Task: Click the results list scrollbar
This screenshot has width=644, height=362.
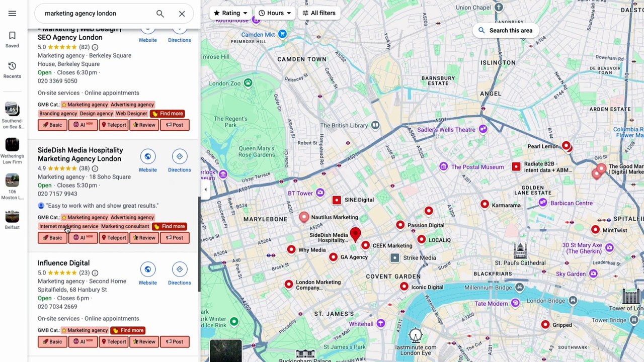Action: pyautogui.click(x=199, y=244)
